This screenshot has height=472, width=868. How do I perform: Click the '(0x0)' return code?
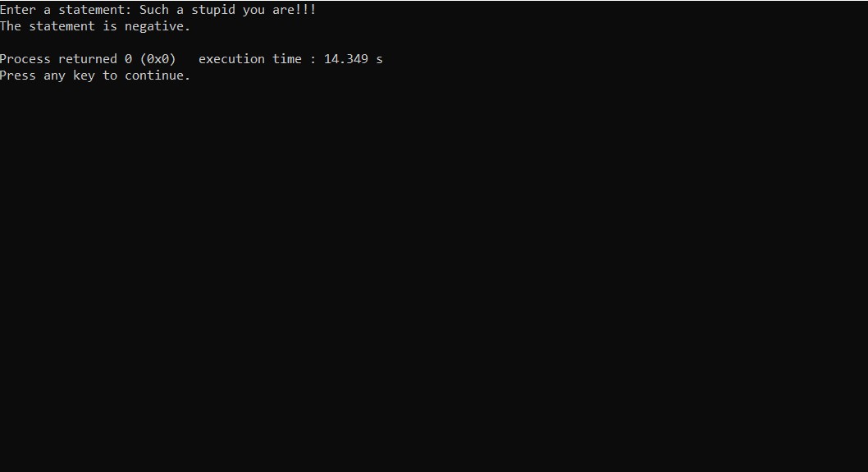[158, 59]
